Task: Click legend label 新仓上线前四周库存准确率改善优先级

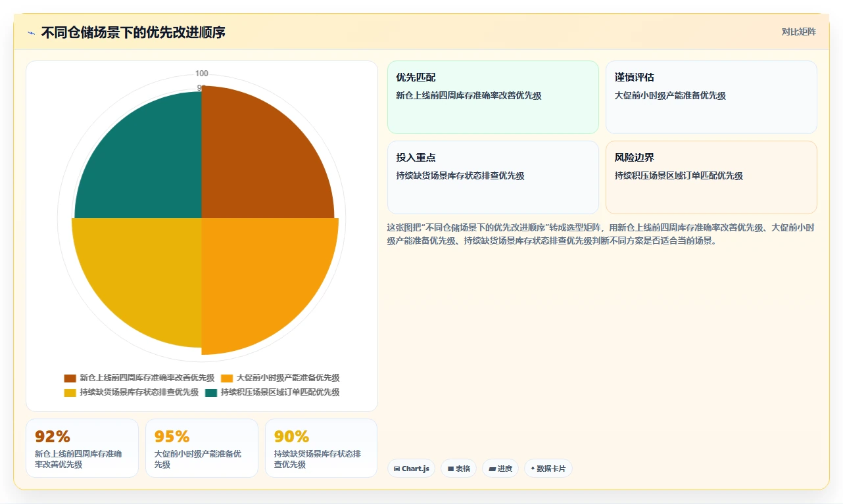Action: click(147, 378)
